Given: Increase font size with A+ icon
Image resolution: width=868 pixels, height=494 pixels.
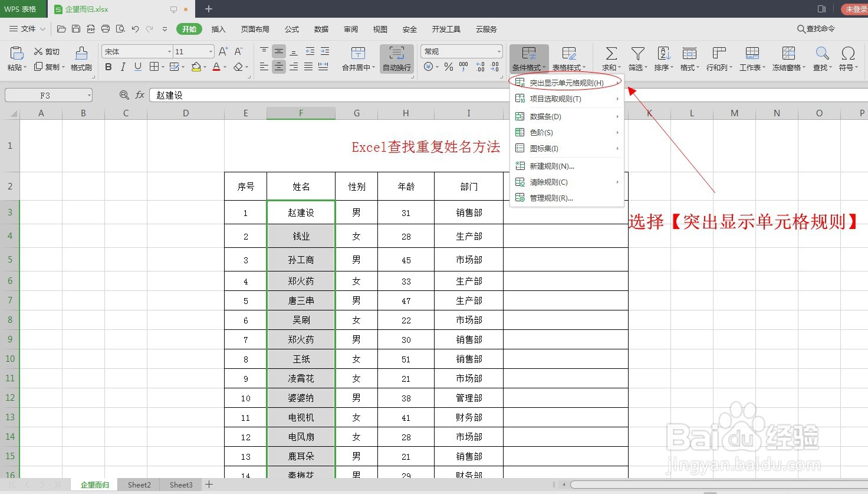Looking at the screenshot, I should [223, 51].
